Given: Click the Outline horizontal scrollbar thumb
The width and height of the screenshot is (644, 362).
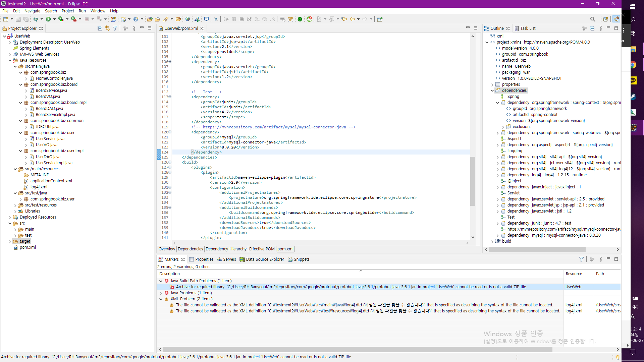Looking at the screenshot, I should (537, 250).
